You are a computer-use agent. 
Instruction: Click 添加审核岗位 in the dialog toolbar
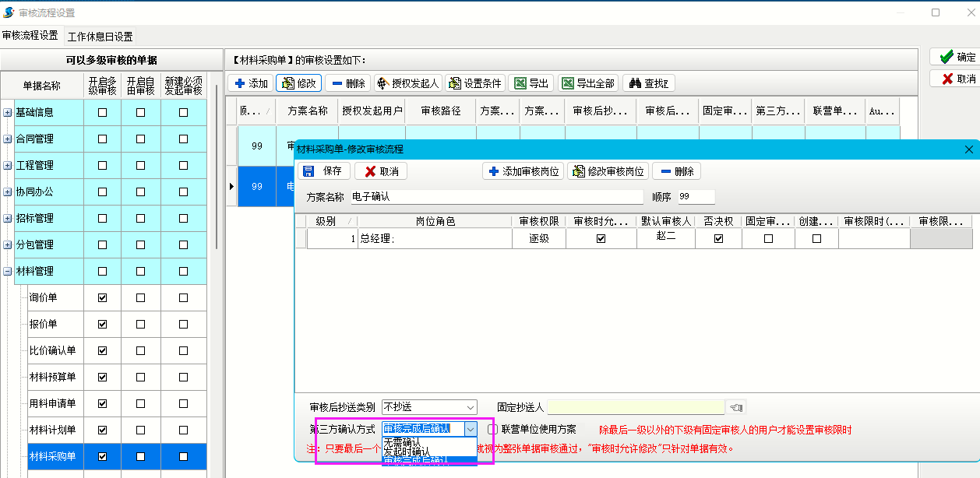(523, 171)
